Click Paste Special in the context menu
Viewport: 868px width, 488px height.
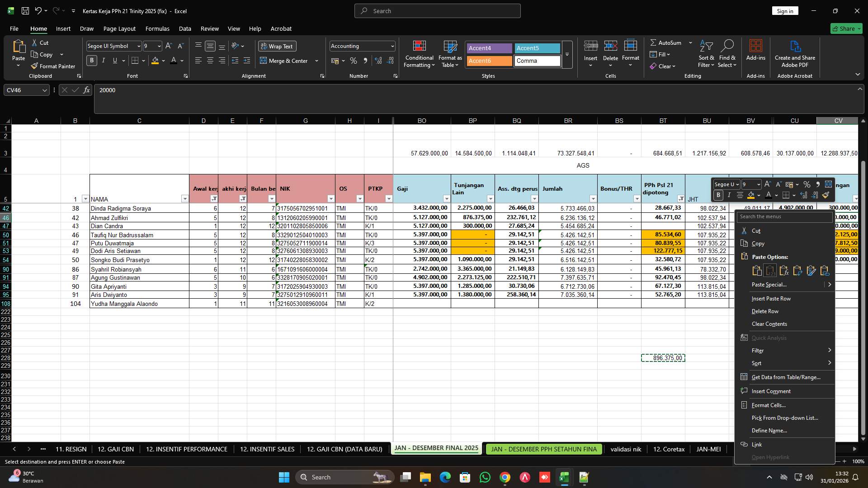[770, 285]
